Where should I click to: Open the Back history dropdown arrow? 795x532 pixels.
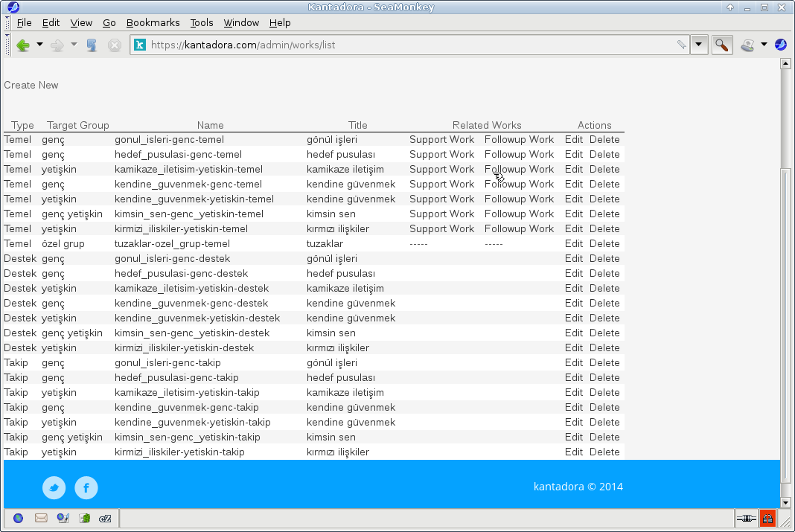click(x=39, y=45)
